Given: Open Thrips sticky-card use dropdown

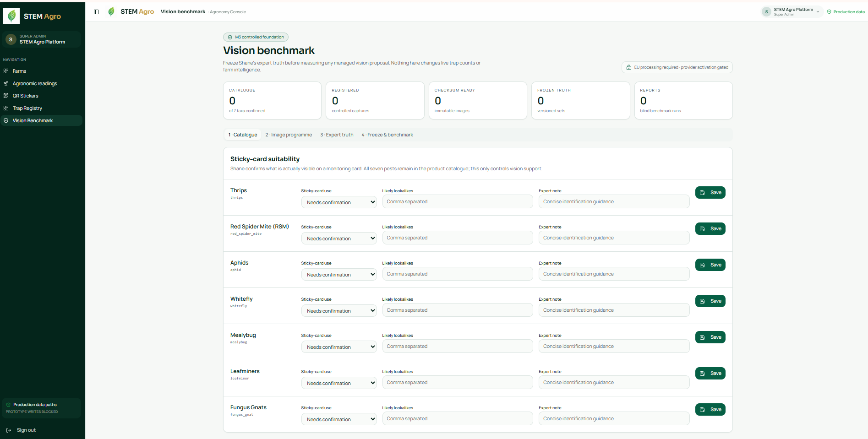Looking at the screenshot, I should coord(339,202).
